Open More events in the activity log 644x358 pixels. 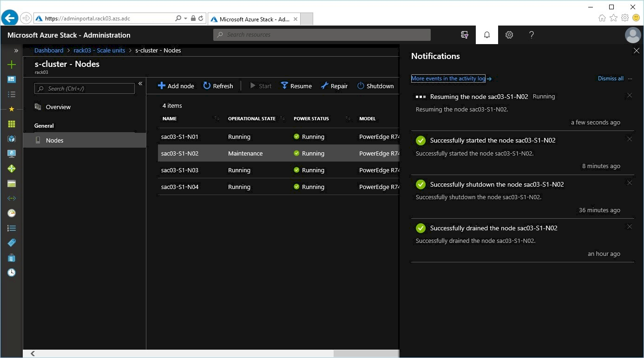pos(448,78)
